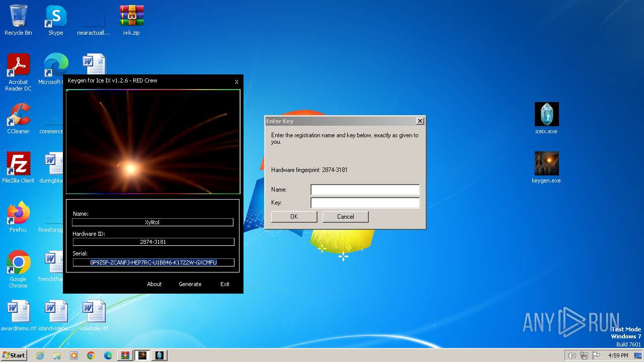
Task: Close the Enter Key dialog
Action: pos(420,121)
